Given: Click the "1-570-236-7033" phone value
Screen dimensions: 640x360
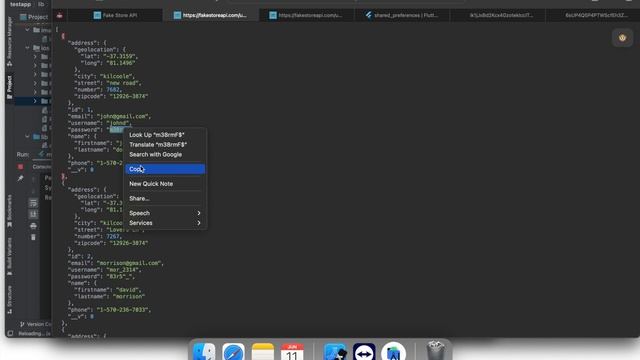Looking at the screenshot, I should [x=123, y=310].
